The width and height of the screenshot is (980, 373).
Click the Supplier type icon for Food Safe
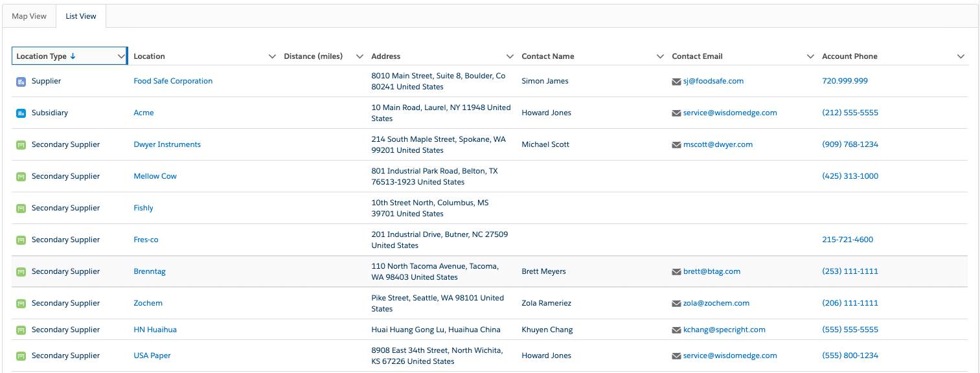pos(21,82)
